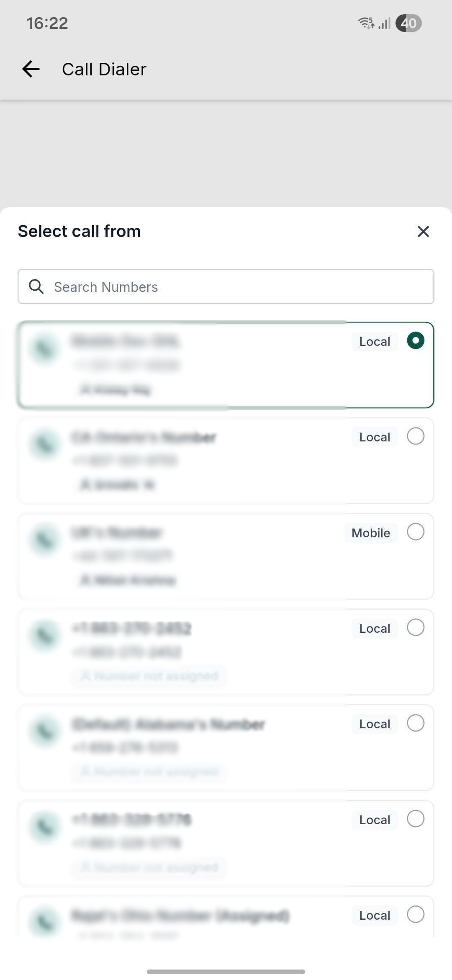This screenshot has width=452, height=980.
Task: Tap the magnifier icon in the search bar
Action: [x=36, y=286]
